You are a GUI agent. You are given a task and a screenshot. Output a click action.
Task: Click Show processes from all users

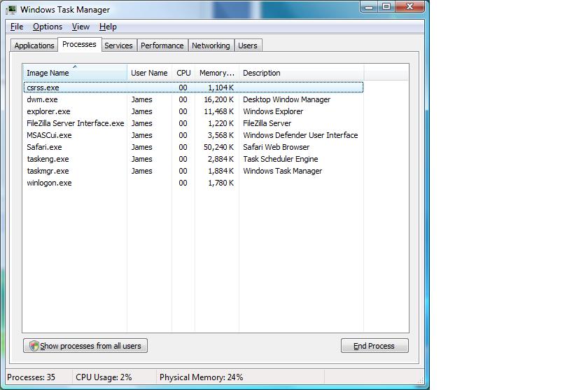point(85,346)
